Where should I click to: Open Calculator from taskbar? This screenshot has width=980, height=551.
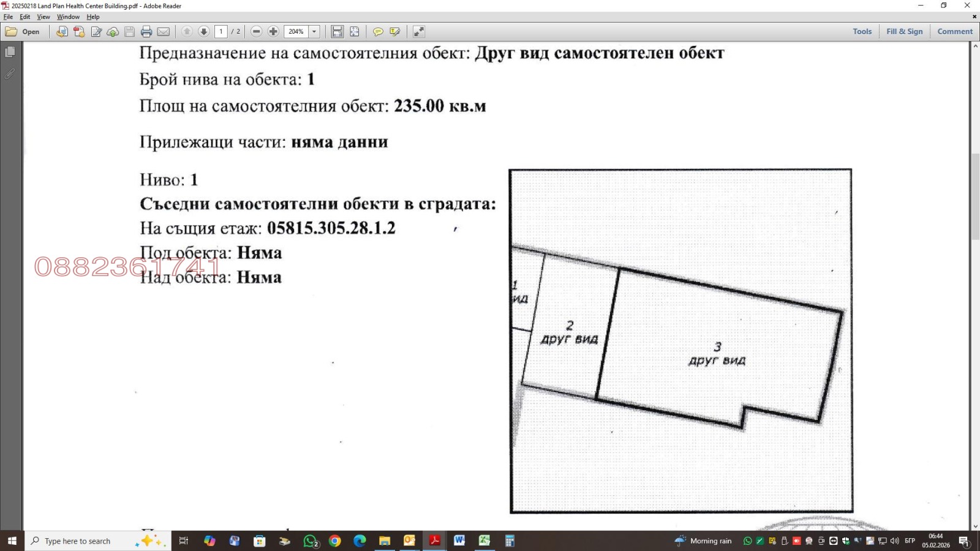[x=510, y=541]
